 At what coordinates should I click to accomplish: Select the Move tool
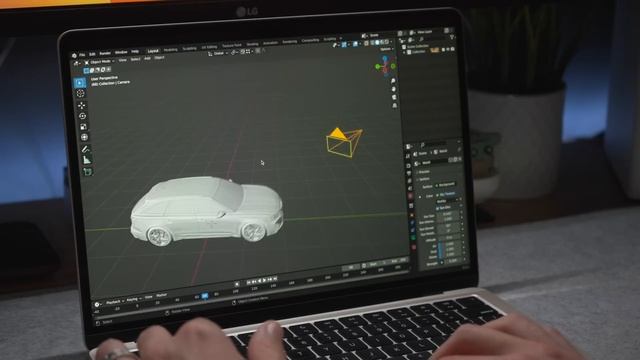point(82,105)
